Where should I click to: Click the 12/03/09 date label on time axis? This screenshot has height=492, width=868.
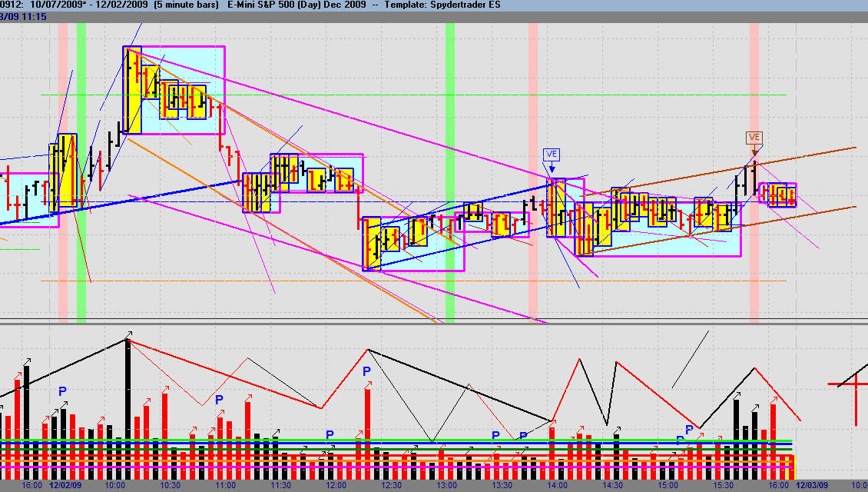tap(812, 485)
